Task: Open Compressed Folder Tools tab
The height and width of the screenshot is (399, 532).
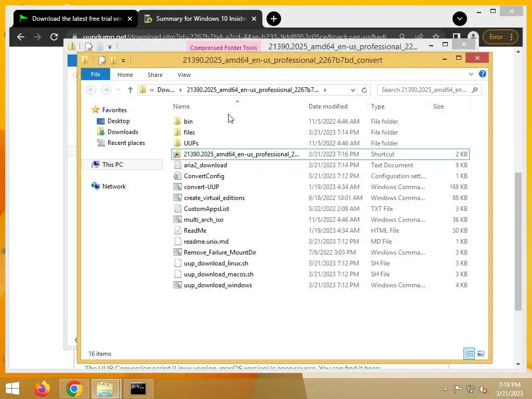Action: [223, 47]
